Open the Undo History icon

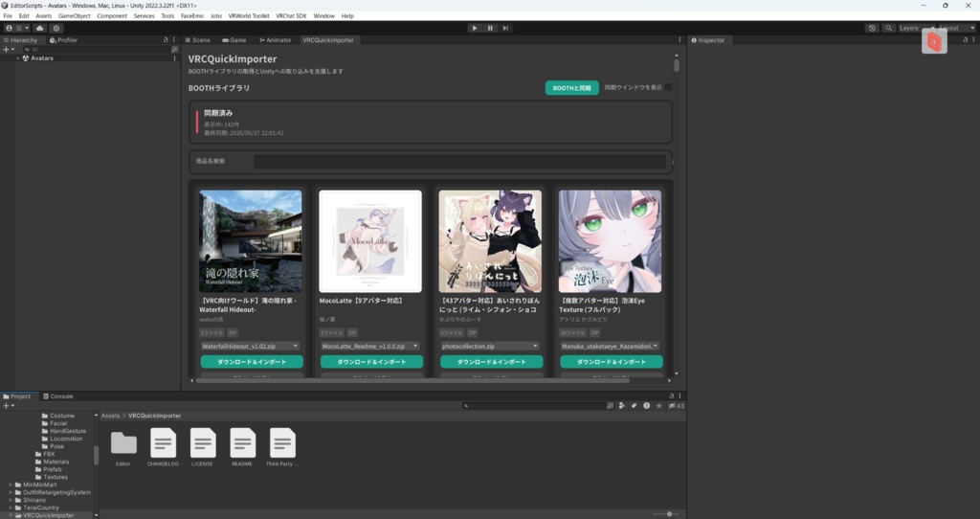click(x=872, y=28)
